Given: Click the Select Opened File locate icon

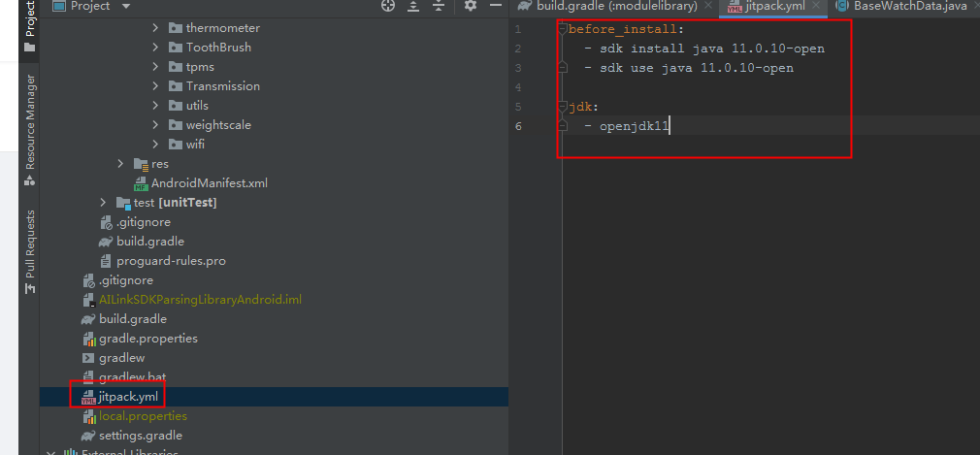Looking at the screenshot, I should pyautogui.click(x=388, y=7).
